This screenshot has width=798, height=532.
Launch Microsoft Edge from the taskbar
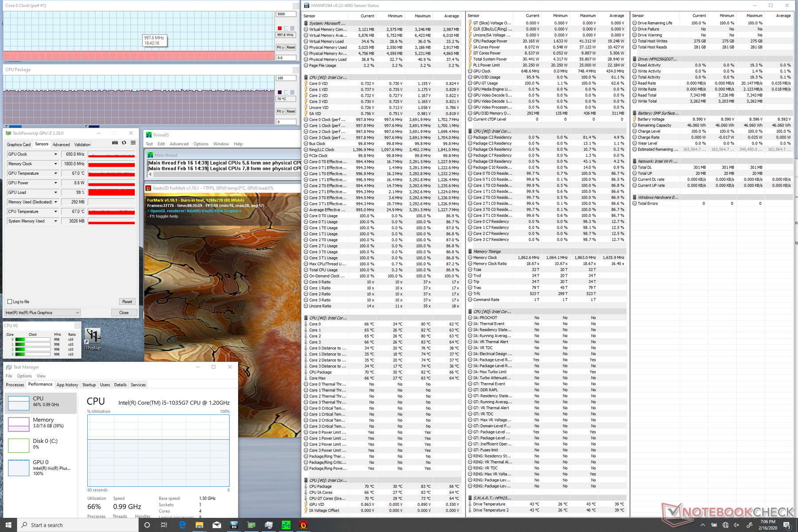coord(182,525)
